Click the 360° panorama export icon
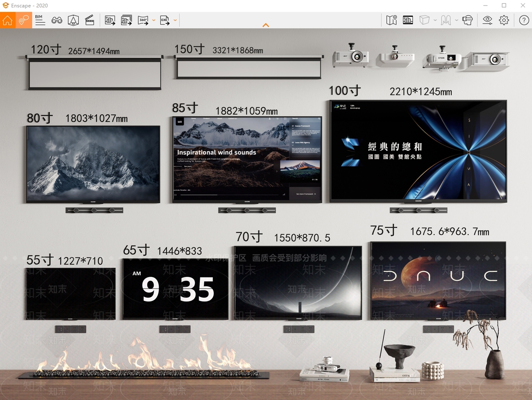532x400 pixels. point(143,20)
